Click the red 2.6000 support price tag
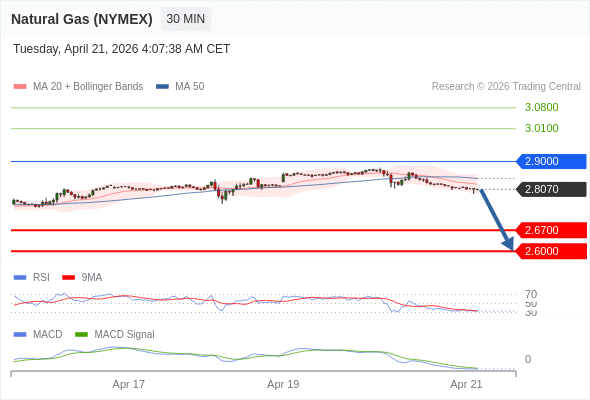The height and width of the screenshot is (400, 590). [551, 251]
